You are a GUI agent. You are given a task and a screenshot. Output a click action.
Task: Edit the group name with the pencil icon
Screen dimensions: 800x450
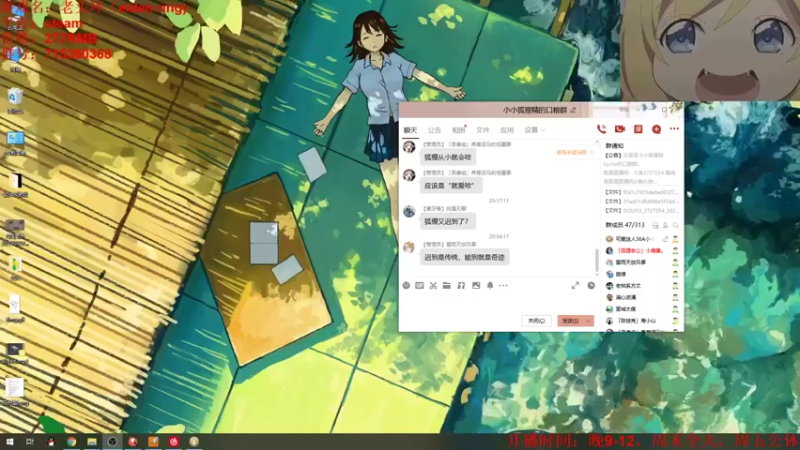coord(573,110)
